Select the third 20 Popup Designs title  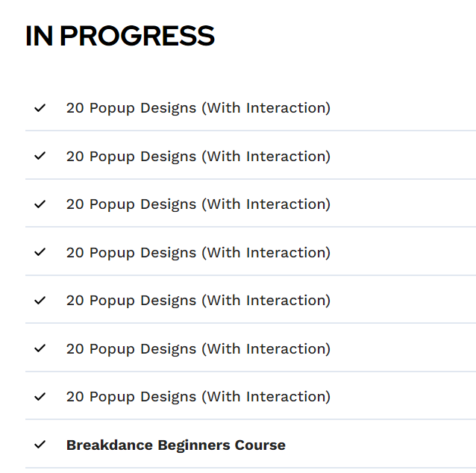198,204
